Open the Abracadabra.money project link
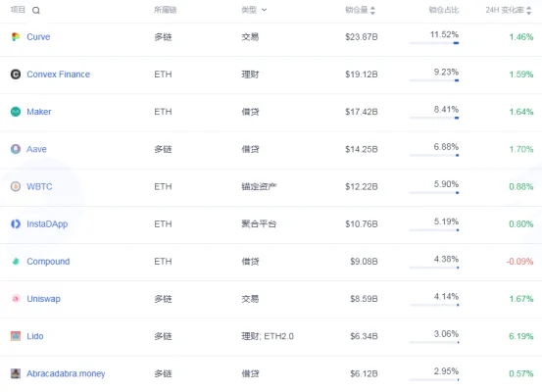 (66, 373)
